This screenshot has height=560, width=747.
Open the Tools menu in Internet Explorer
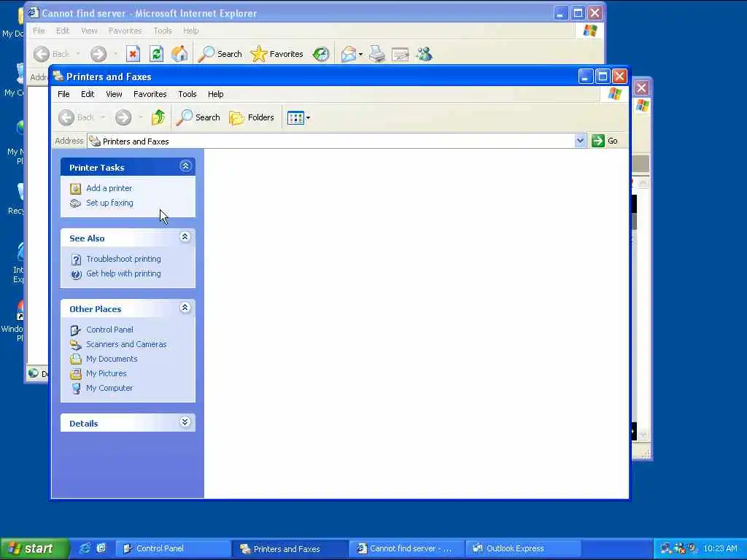(x=163, y=31)
